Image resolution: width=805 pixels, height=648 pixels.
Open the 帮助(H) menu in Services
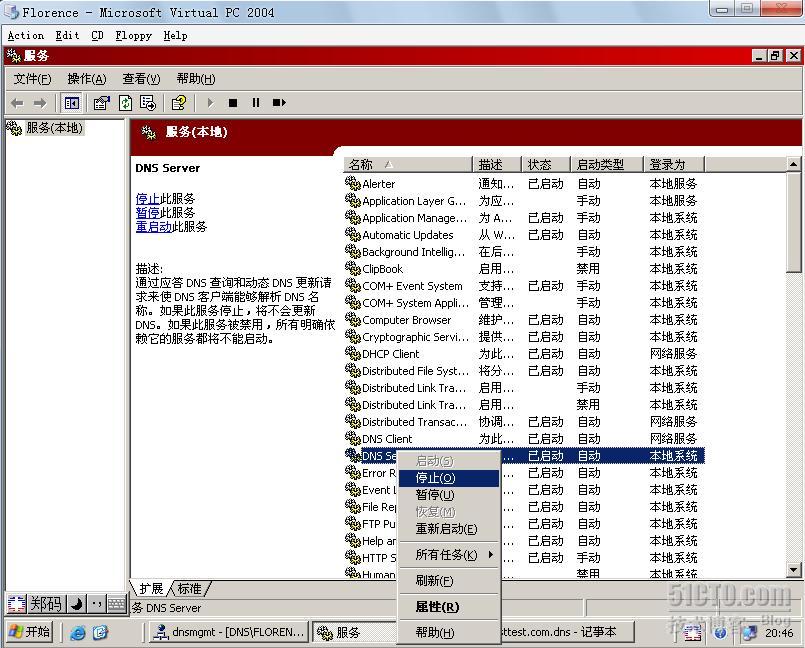pyautogui.click(x=196, y=79)
